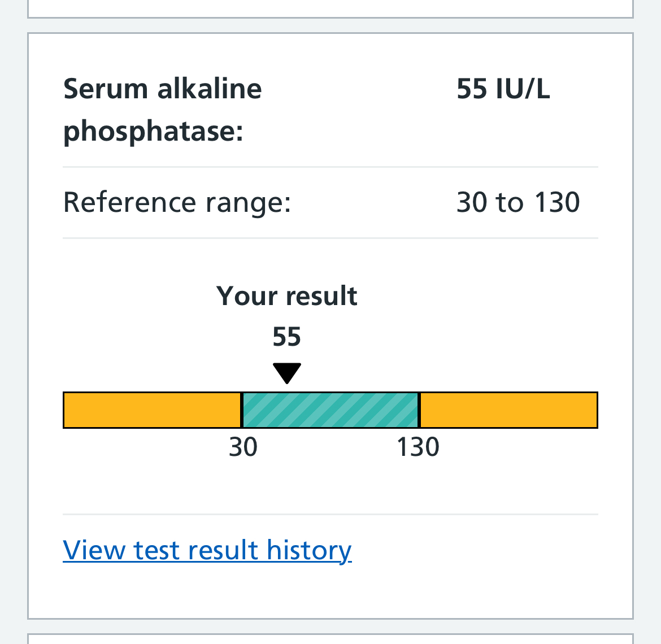Click the black divider at the 30 boundary
This screenshot has height=644, width=661.
point(242,410)
